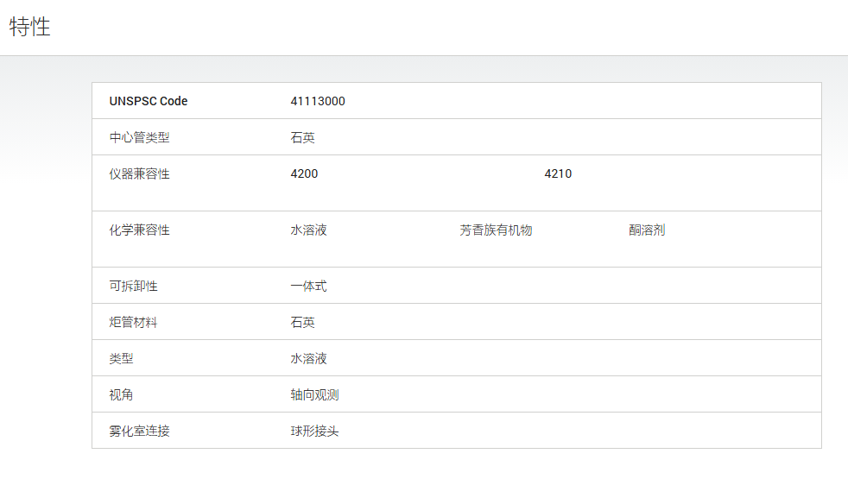Screen dimensions: 848x504
Task: Click the 特性 section heading
Action: click(x=29, y=27)
